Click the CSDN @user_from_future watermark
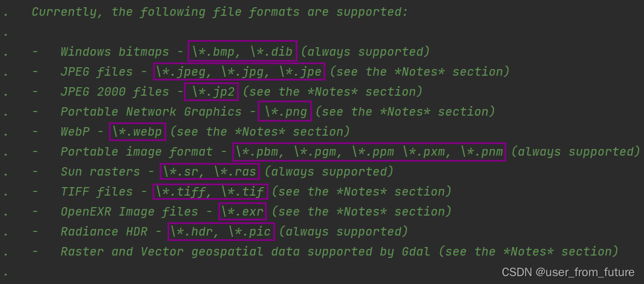 [x=568, y=272]
